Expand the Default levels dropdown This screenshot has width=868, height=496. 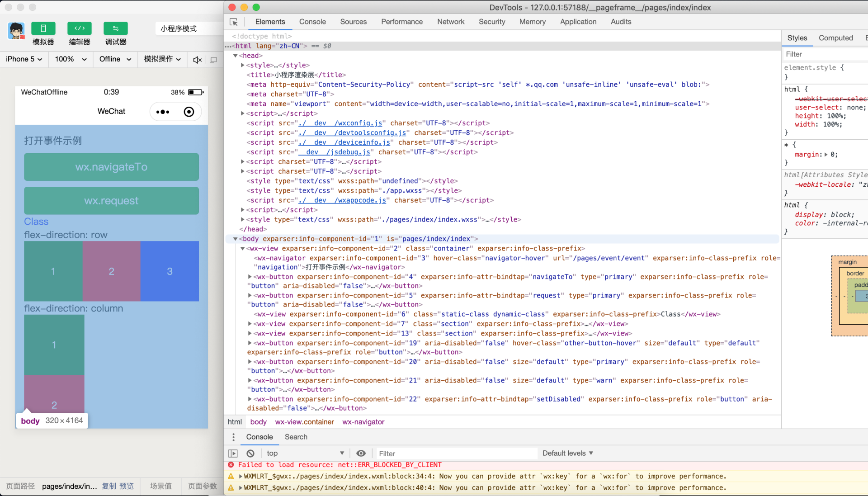pos(567,453)
